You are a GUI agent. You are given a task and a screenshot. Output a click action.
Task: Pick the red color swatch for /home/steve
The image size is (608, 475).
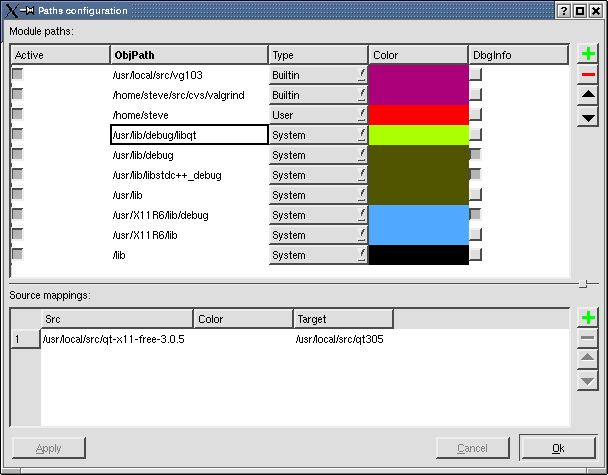click(x=418, y=115)
